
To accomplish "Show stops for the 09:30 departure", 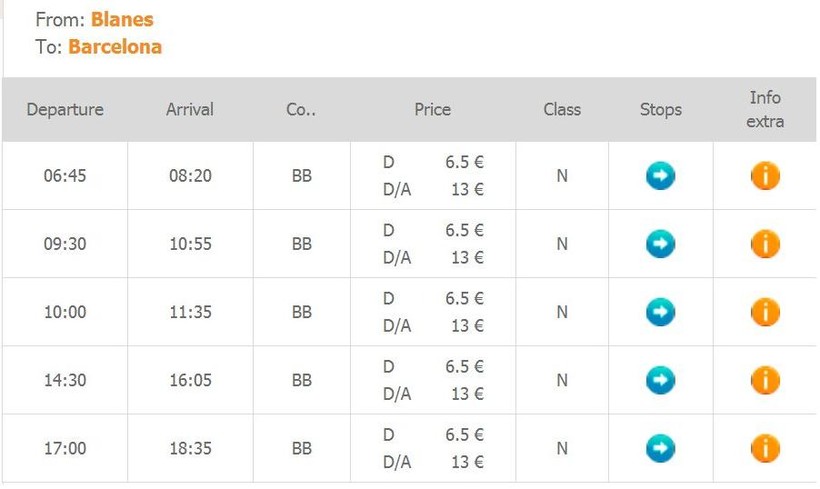I will [660, 244].
